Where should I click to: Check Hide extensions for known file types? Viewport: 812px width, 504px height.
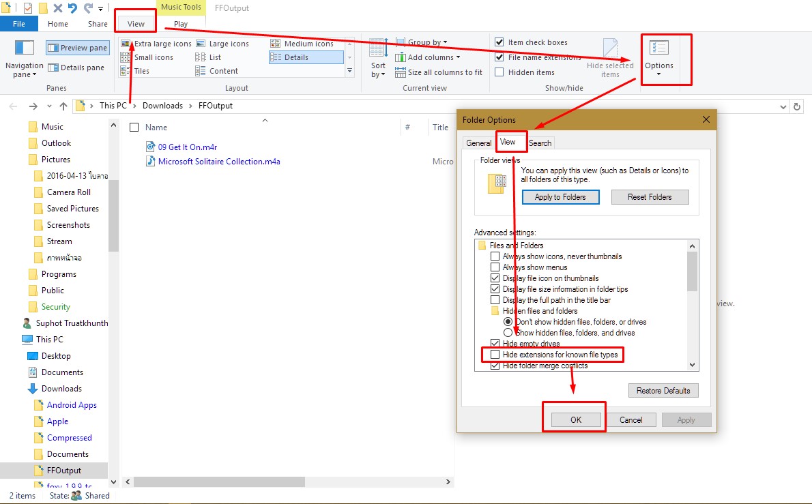coord(495,355)
